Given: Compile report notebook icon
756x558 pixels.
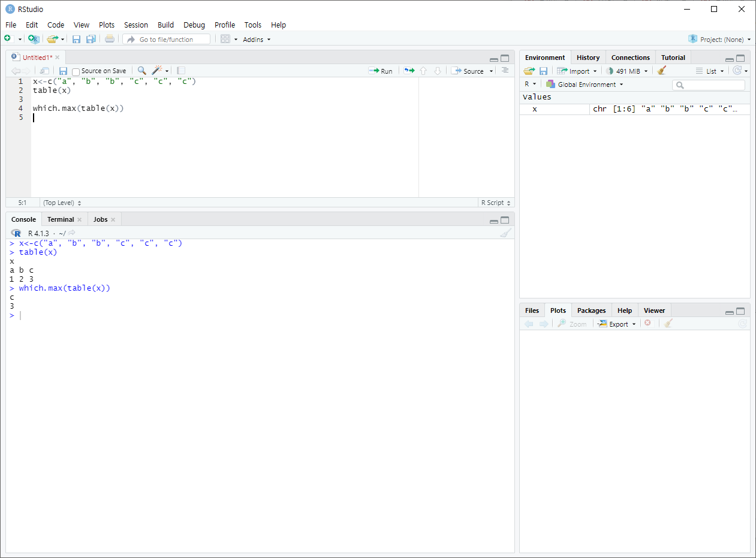Looking at the screenshot, I should (x=181, y=71).
